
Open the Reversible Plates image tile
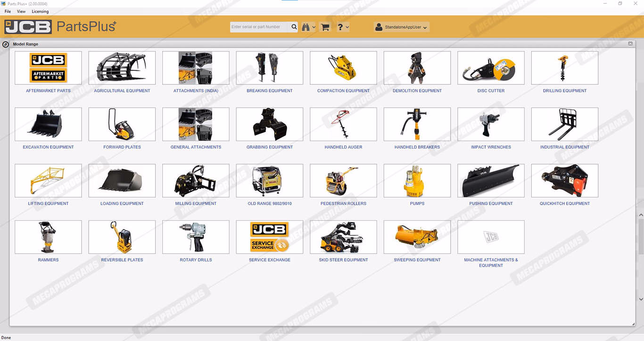click(122, 237)
